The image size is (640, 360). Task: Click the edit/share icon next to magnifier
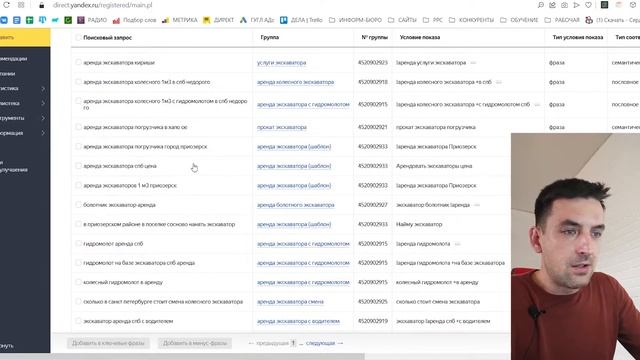click(x=553, y=5)
